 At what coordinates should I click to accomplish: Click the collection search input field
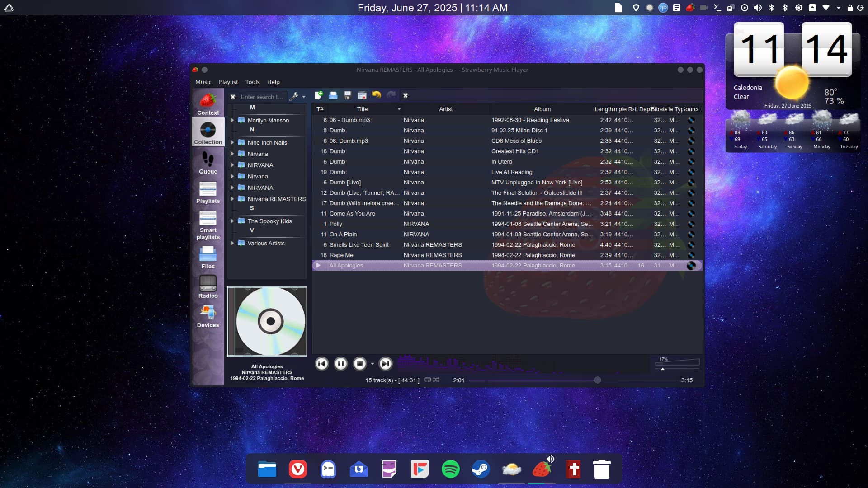[262, 97]
